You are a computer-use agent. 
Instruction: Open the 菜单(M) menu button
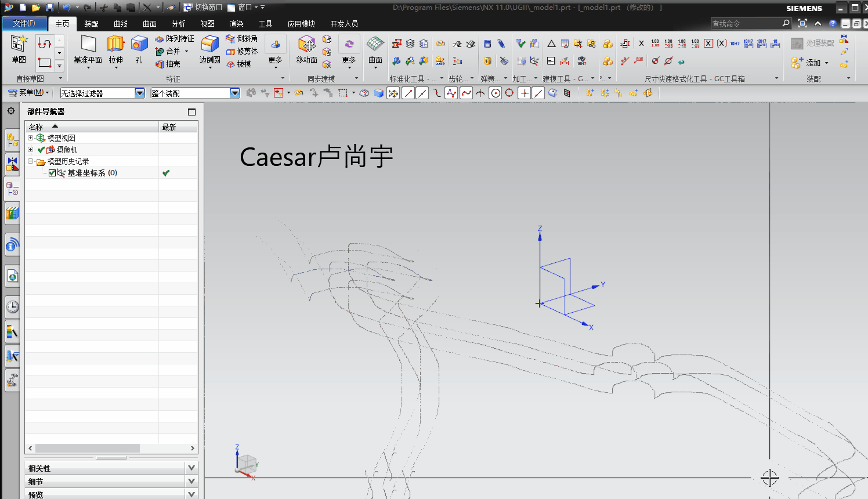(x=28, y=92)
